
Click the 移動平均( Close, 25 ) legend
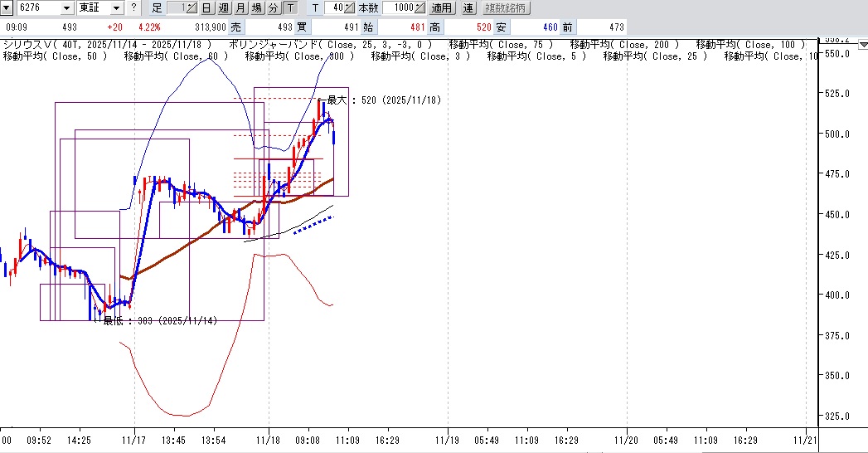[x=656, y=56]
